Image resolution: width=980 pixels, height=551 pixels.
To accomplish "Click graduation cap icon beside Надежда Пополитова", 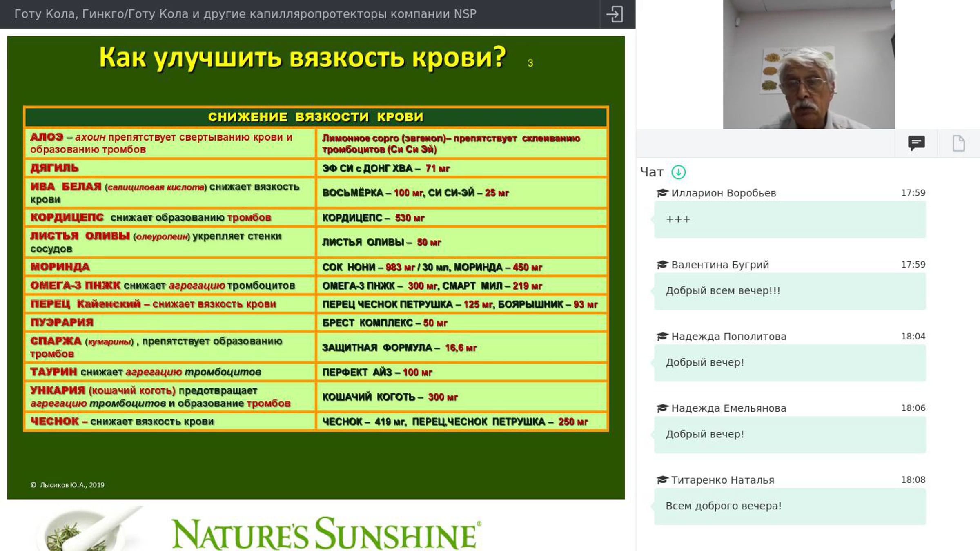I will point(662,337).
